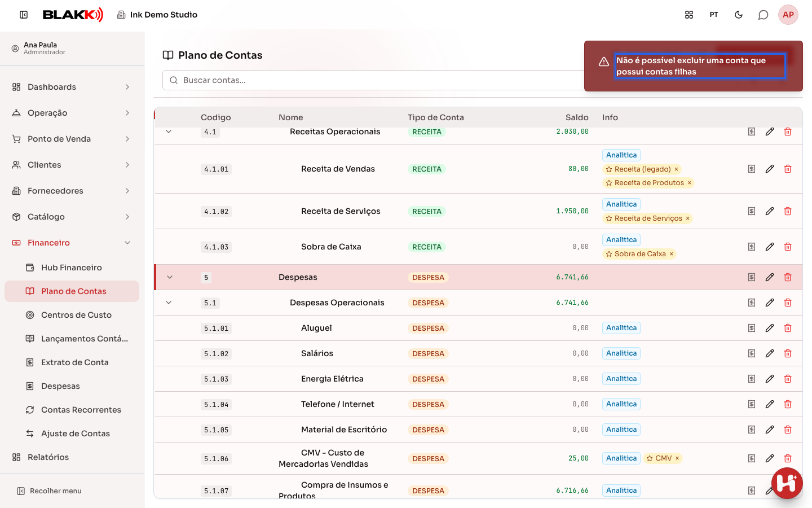This screenshot has height=508, width=812.
Task: Collapse the Despesas Operacionais group
Action: click(169, 303)
